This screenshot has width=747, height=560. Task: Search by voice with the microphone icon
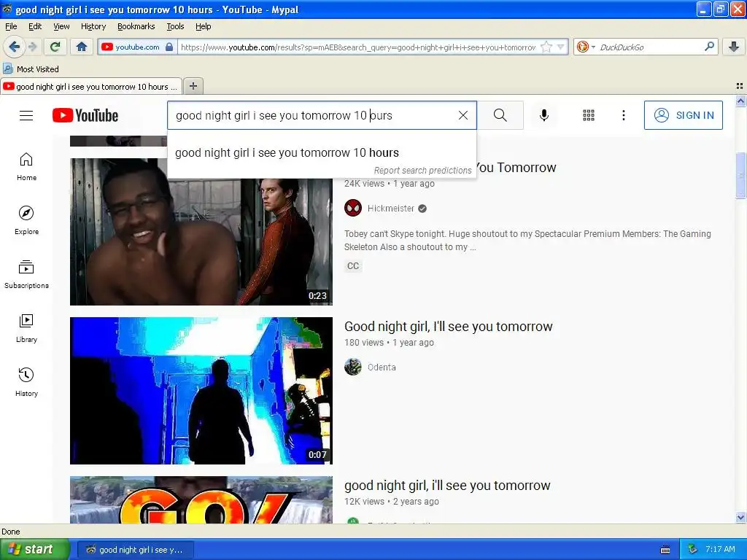tap(544, 115)
